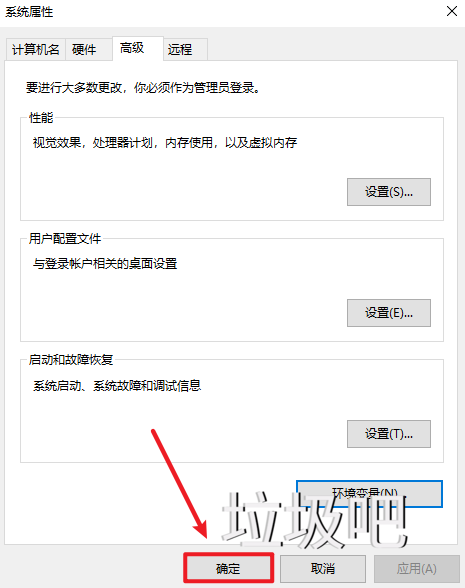Click the 性能 group label
Image resolution: width=465 pixels, height=588 pixels.
(41, 118)
